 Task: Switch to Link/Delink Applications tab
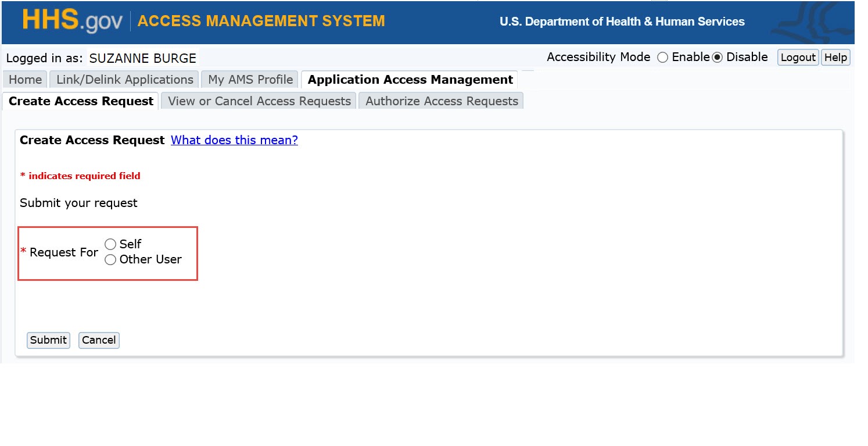124,80
